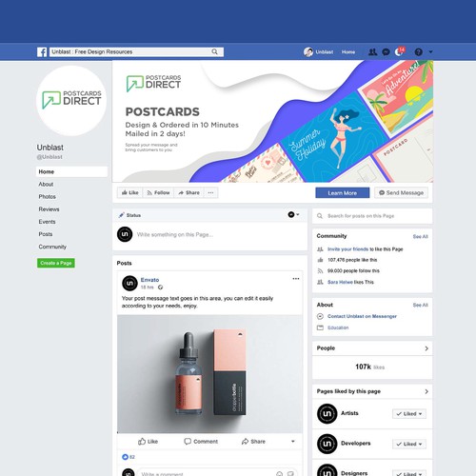Open Unblast profile avatar in top bar
The height and width of the screenshot is (476, 476).
pyautogui.click(x=308, y=52)
